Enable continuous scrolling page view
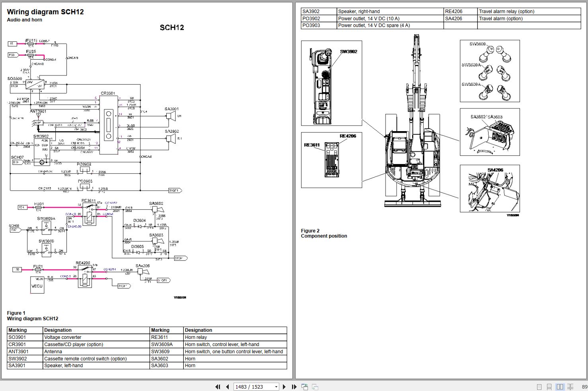 (x=549, y=387)
